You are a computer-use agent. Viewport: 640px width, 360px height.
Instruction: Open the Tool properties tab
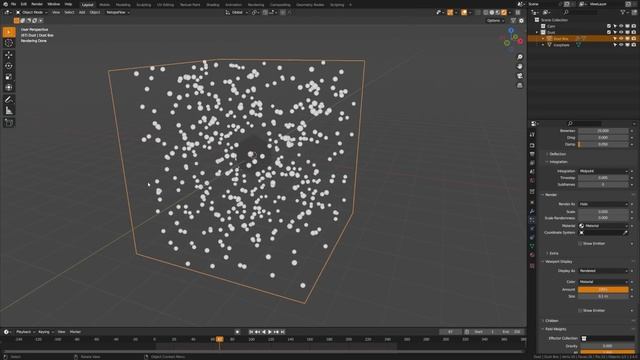click(532, 134)
